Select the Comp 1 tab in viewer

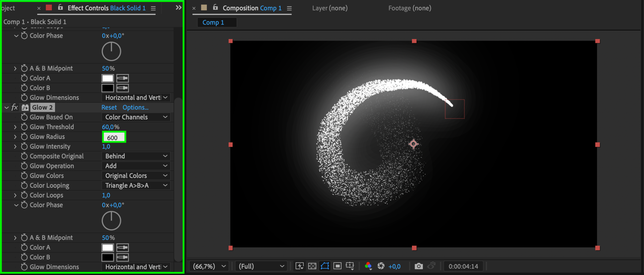(213, 22)
